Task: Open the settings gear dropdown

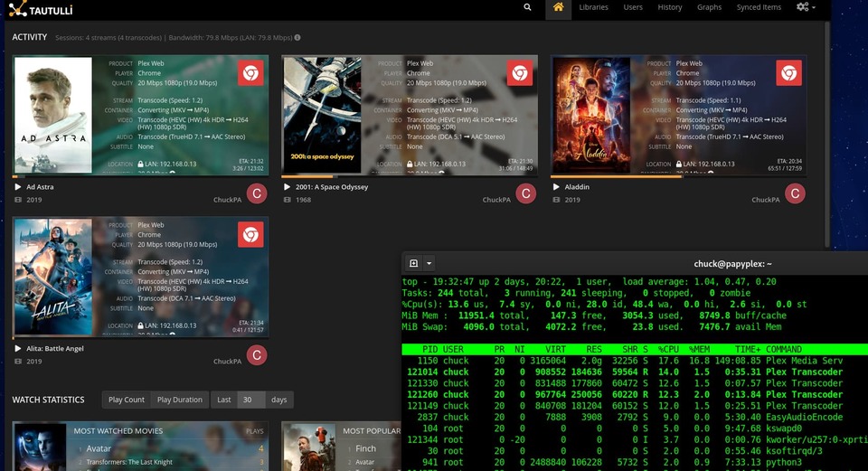Action: click(x=805, y=7)
